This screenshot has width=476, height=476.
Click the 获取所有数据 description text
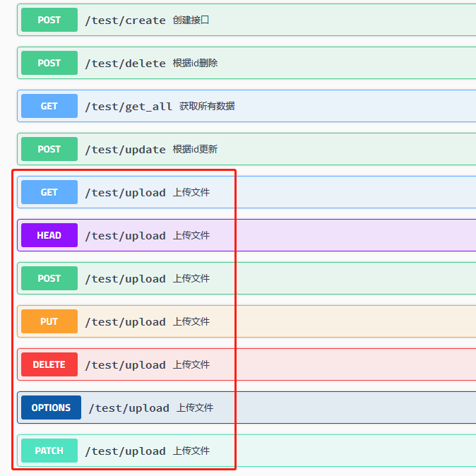pyautogui.click(x=207, y=106)
